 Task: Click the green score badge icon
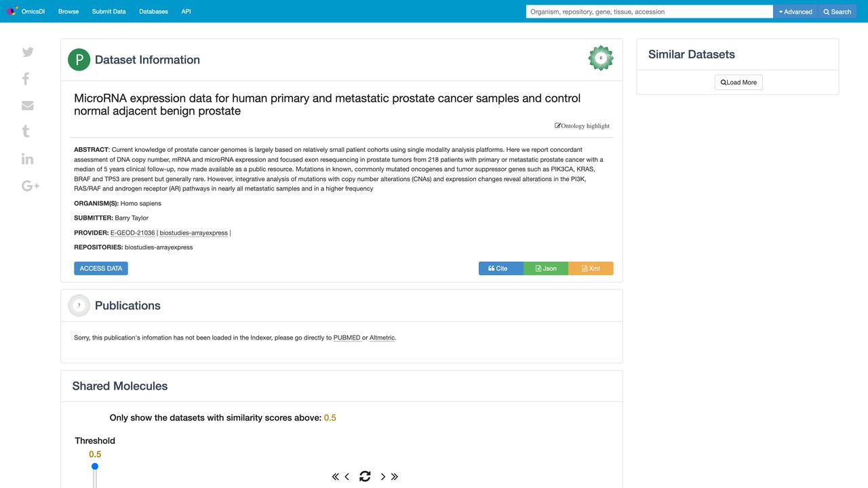601,58
